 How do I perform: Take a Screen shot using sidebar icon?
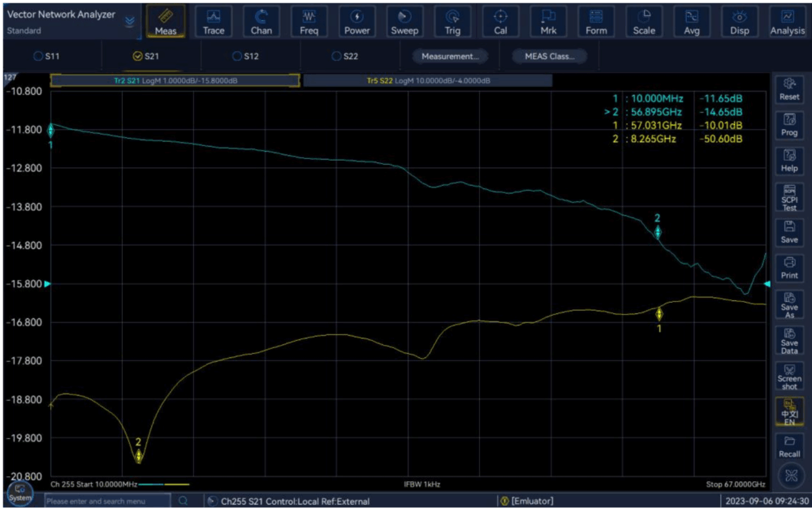[x=788, y=375]
